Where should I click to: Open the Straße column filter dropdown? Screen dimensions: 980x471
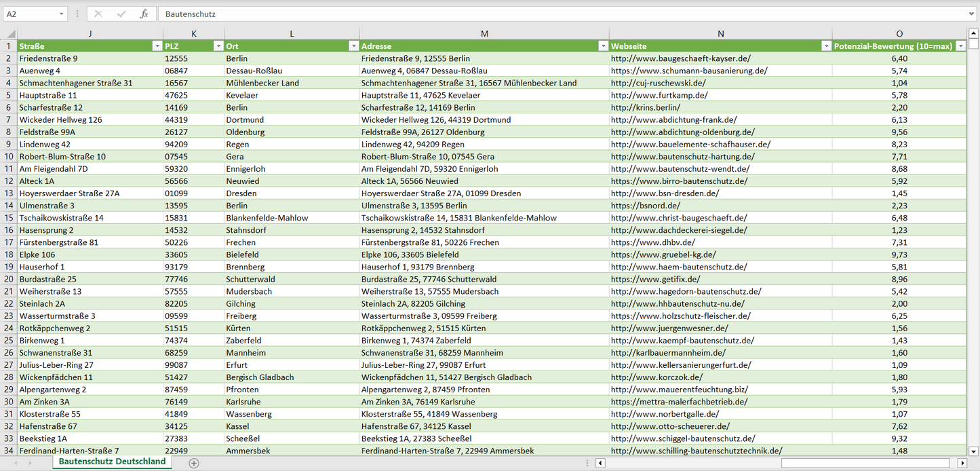pos(157,46)
